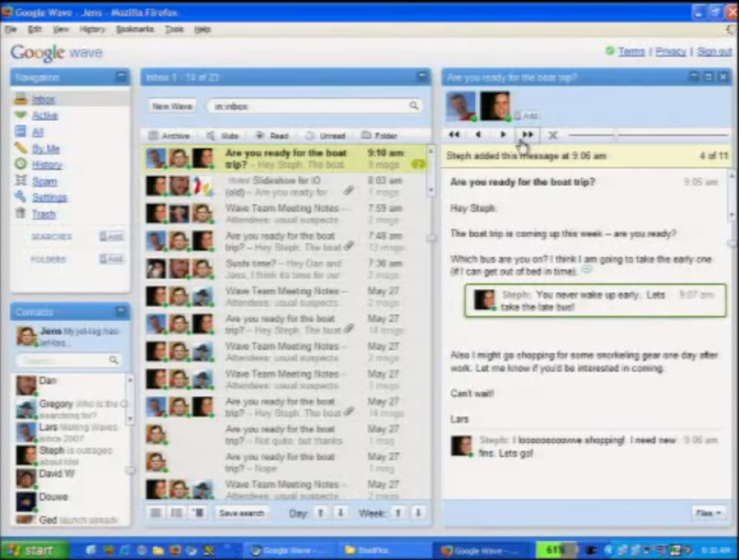This screenshot has width=739, height=560.
Task: Open the Terms link
Action: pyautogui.click(x=631, y=51)
